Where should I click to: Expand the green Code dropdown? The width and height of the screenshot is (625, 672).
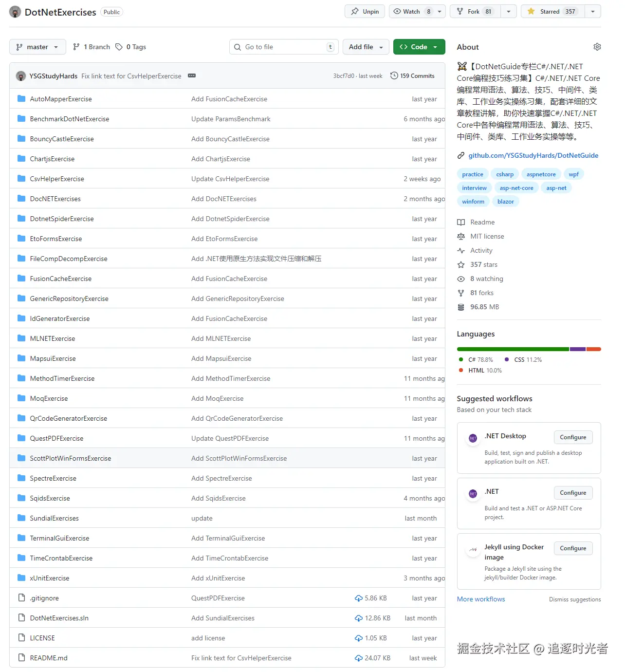(x=419, y=47)
